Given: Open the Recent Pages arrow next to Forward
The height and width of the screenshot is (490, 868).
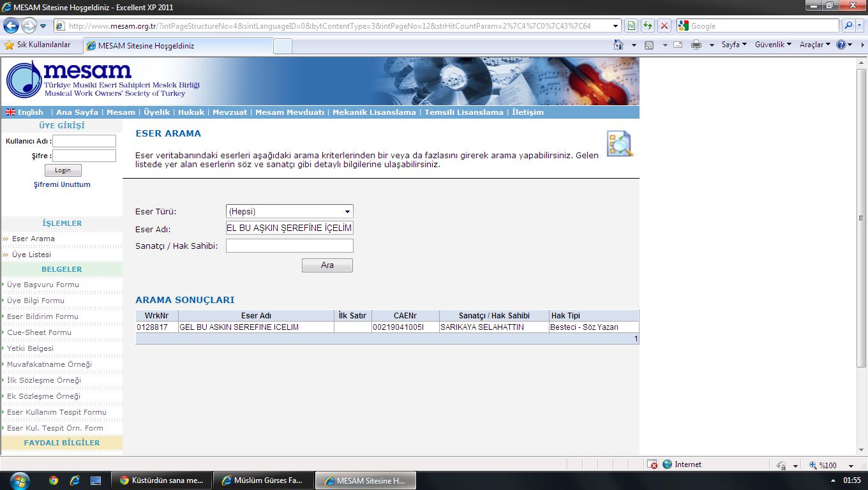Looking at the screenshot, I should [x=43, y=26].
